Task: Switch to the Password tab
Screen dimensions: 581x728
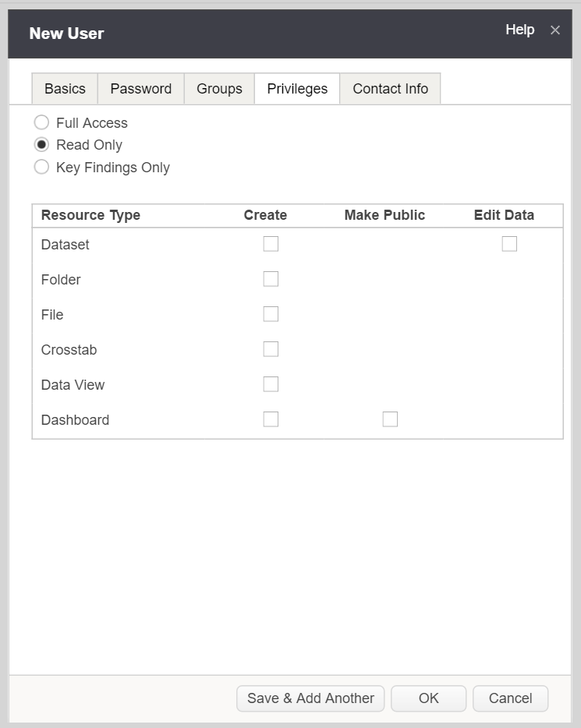Action: [x=141, y=88]
